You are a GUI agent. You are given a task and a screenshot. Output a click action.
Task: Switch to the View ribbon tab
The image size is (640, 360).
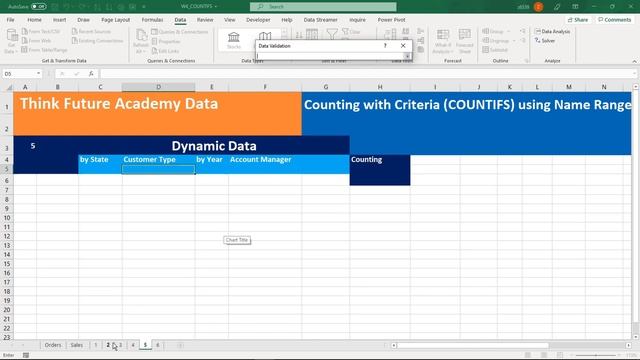coord(230,20)
